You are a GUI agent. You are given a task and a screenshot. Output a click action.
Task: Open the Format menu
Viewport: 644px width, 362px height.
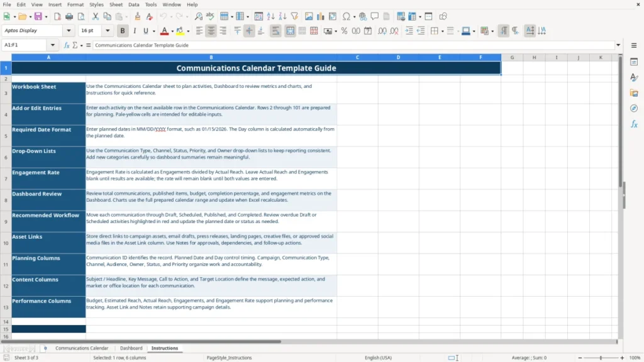click(x=75, y=4)
